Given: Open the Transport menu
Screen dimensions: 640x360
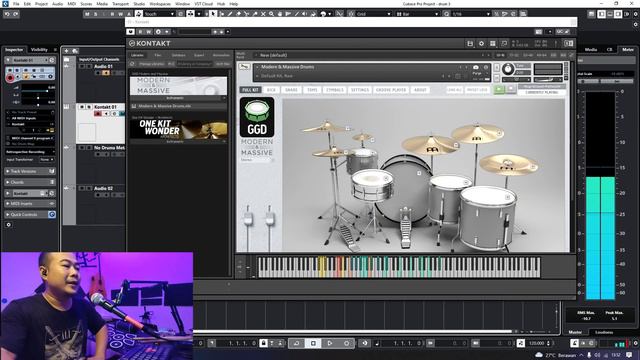Looking at the screenshot, I should click(120, 4).
